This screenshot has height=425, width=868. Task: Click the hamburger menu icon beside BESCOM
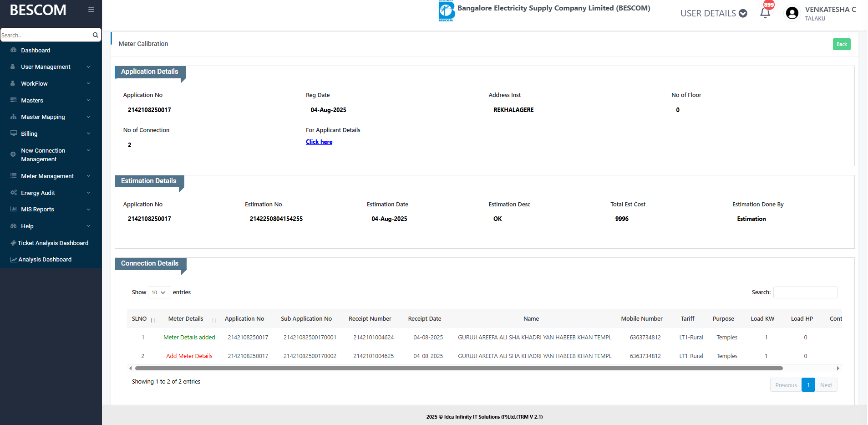91,10
